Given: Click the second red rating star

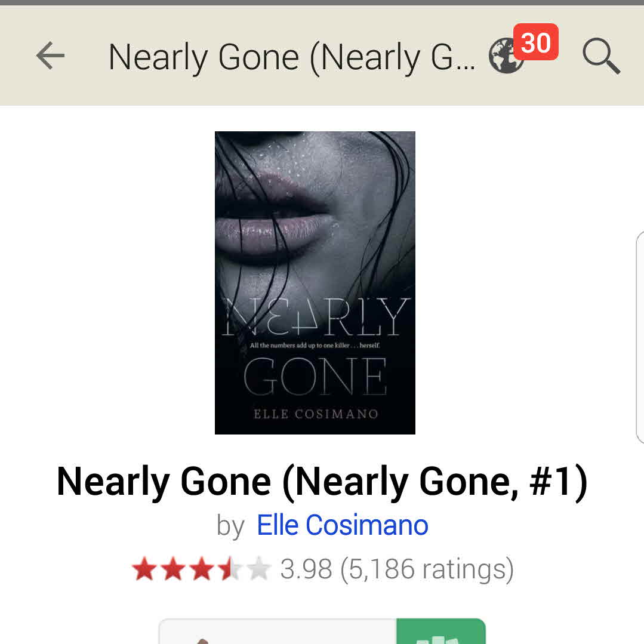Looking at the screenshot, I should coord(173,569).
